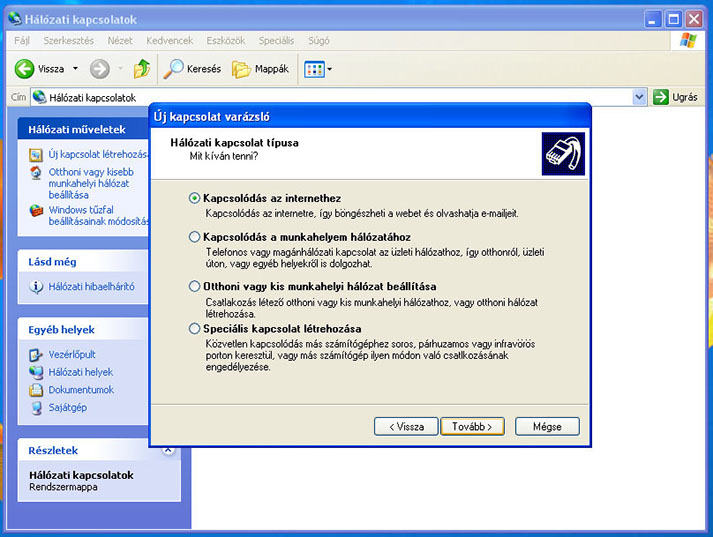This screenshot has height=537, width=713.
Task: Expand the address bar dropdown
Action: point(639,97)
